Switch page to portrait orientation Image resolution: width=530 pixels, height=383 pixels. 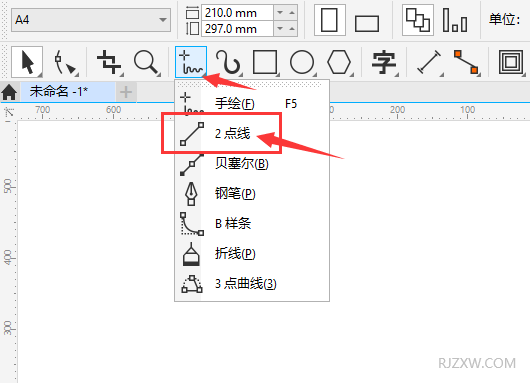(x=330, y=20)
